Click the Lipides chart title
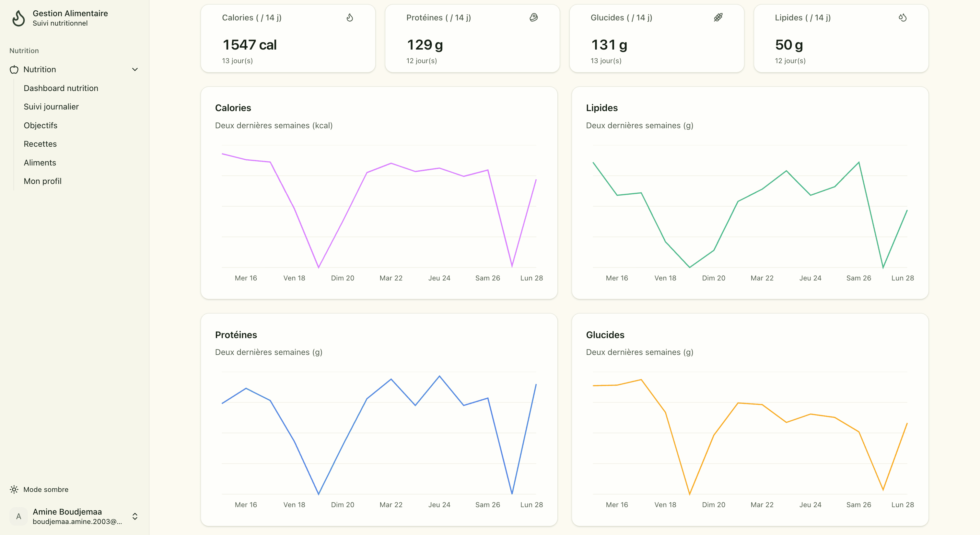This screenshot has height=535, width=980. 602,108
